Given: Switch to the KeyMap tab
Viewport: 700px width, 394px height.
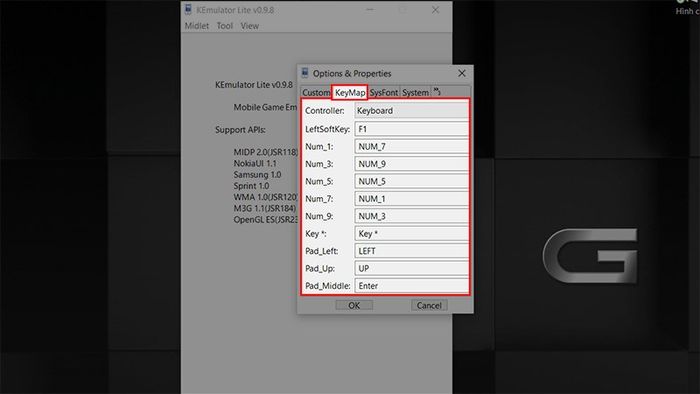Looking at the screenshot, I should 350,92.
